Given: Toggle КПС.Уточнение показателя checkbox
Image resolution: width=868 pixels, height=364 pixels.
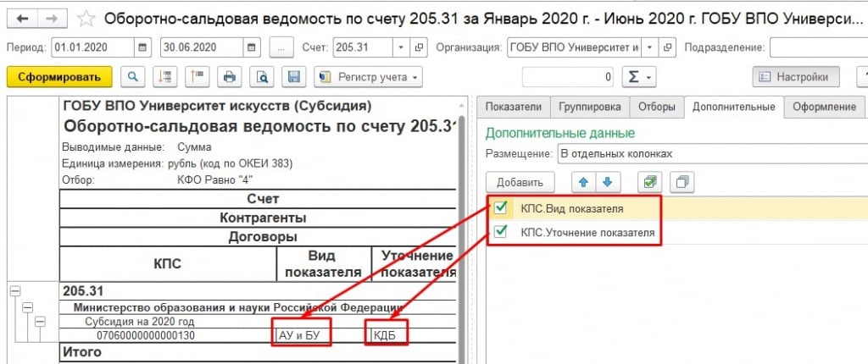Looking at the screenshot, I should [501, 231].
